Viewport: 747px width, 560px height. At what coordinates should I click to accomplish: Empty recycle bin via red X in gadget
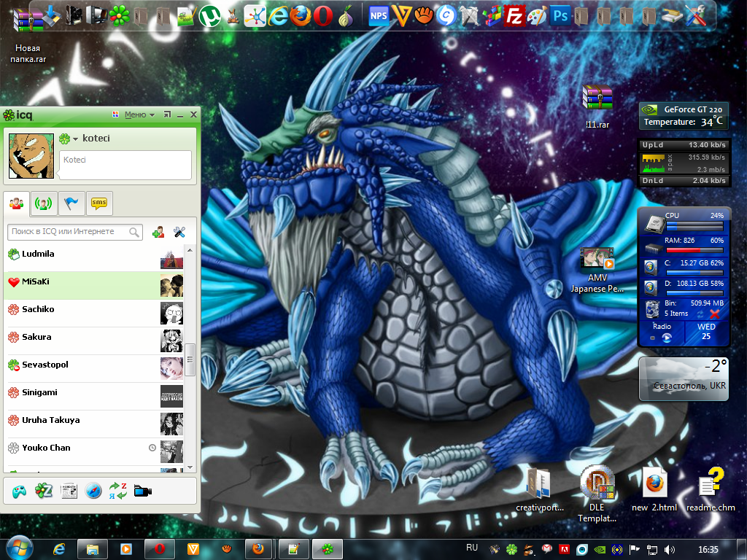point(714,314)
